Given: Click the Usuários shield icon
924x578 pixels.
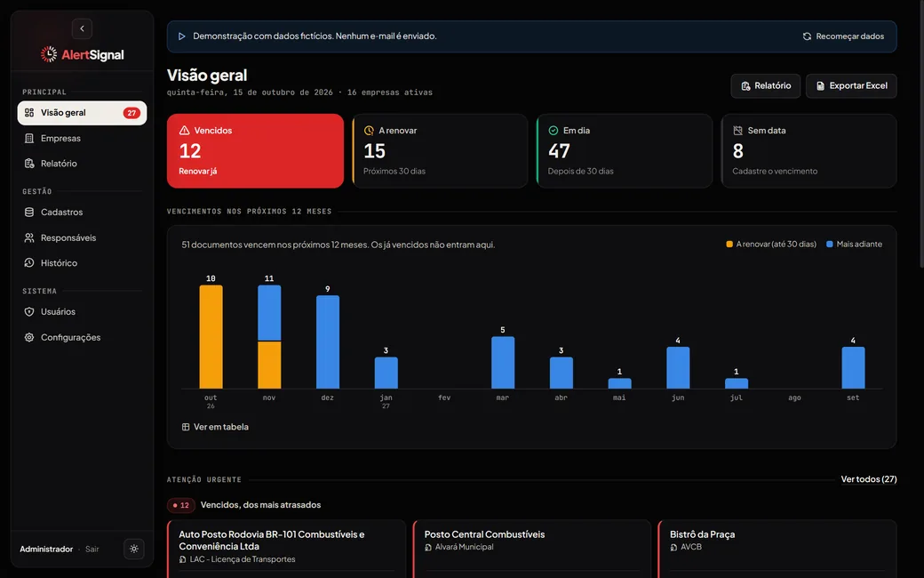Looking at the screenshot, I should pyautogui.click(x=28, y=311).
